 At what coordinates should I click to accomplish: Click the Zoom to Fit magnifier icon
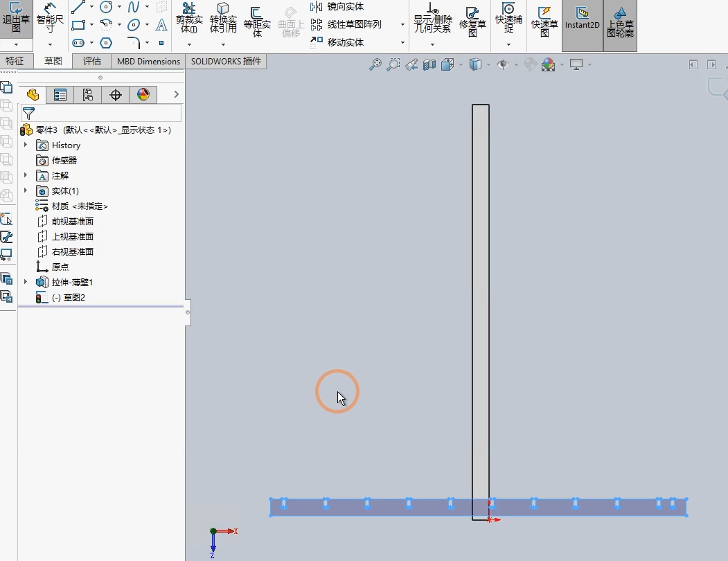pos(375,64)
